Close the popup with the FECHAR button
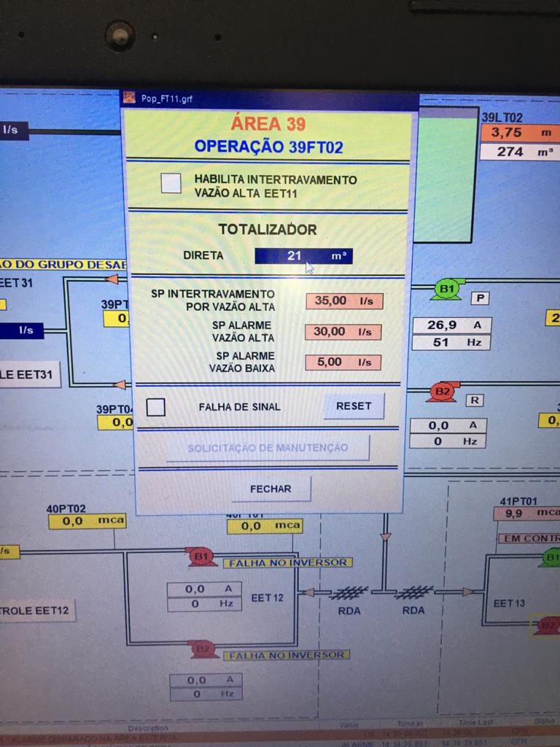Image resolution: width=560 pixels, height=747 pixels. [271, 489]
